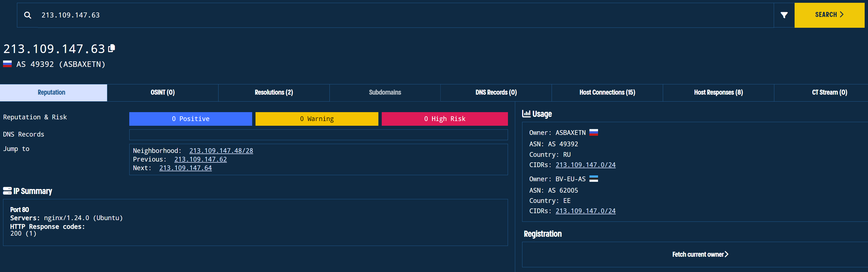
Task: Open the OSINT (0) tab
Action: click(163, 92)
